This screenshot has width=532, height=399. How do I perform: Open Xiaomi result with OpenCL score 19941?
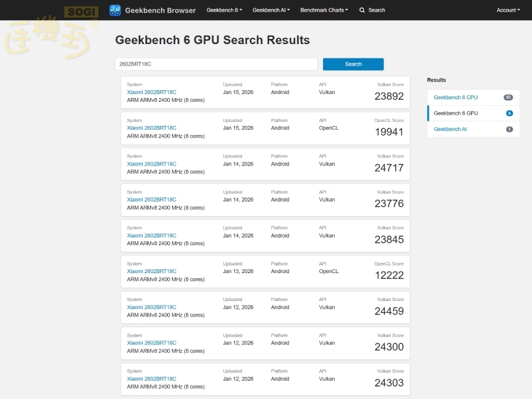(x=151, y=128)
